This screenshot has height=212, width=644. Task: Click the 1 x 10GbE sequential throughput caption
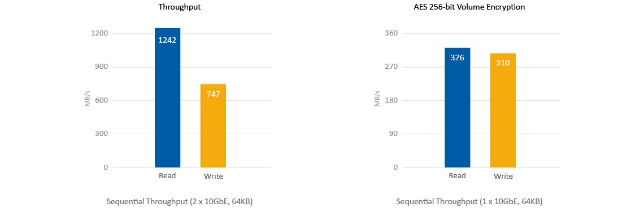[469, 202]
